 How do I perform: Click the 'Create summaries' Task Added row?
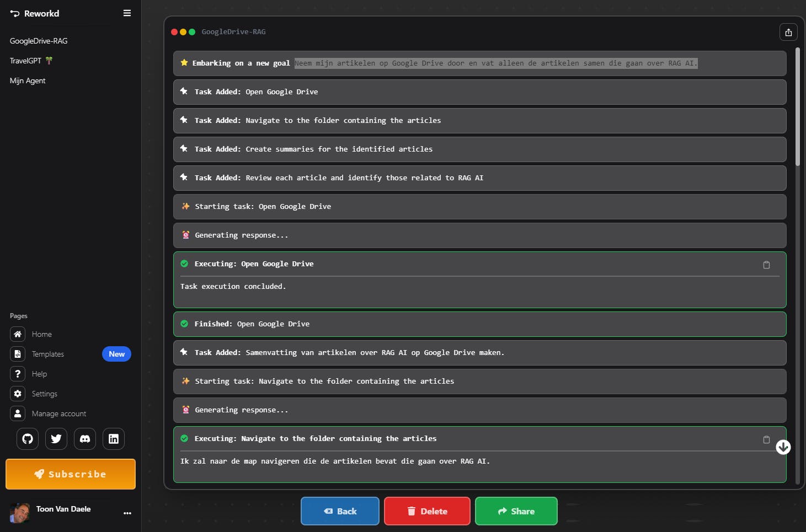click(480, 149)
